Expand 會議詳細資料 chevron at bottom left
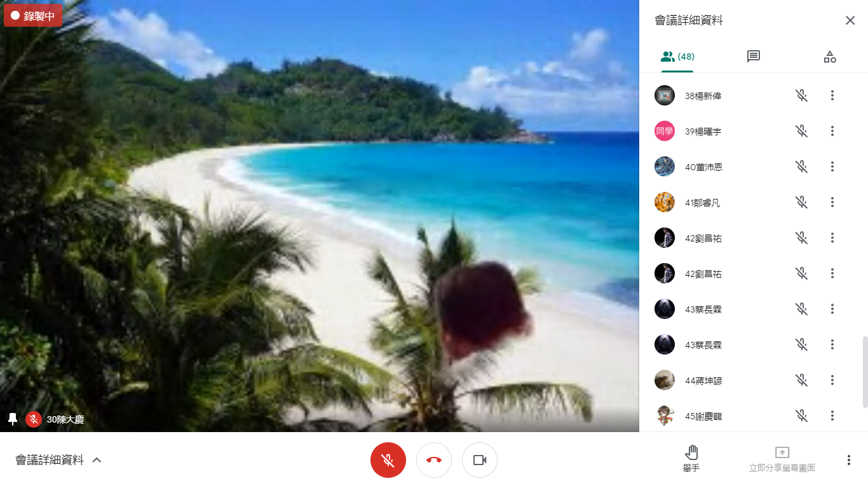This screenshot has height=488, width=868. click(x=97, y=460)
